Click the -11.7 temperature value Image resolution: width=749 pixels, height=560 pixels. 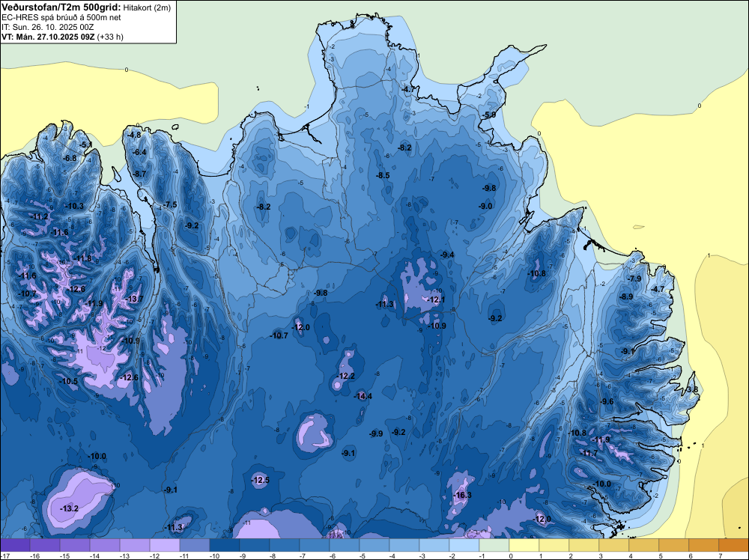589,454
